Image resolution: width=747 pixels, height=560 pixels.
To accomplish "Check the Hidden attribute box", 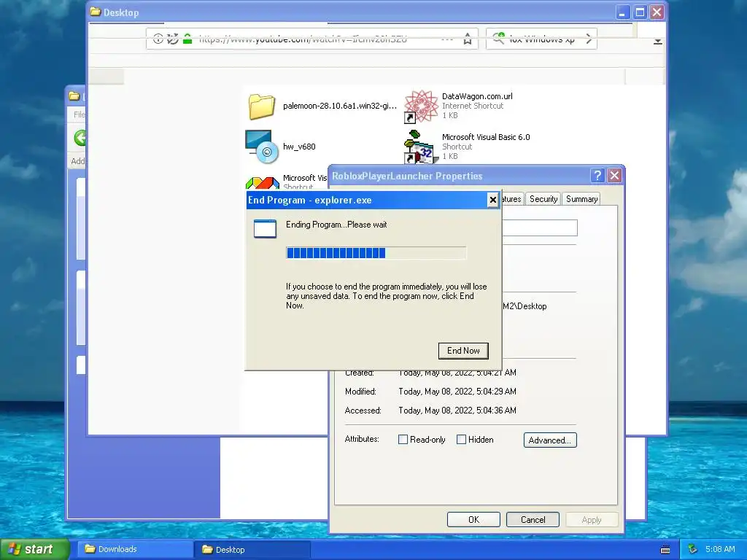I will 461,440.
